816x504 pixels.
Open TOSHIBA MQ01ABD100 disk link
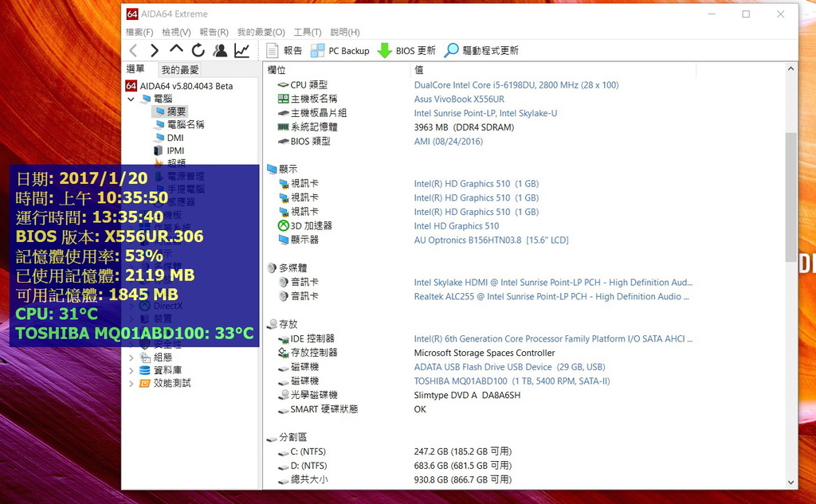coord(512,381)
